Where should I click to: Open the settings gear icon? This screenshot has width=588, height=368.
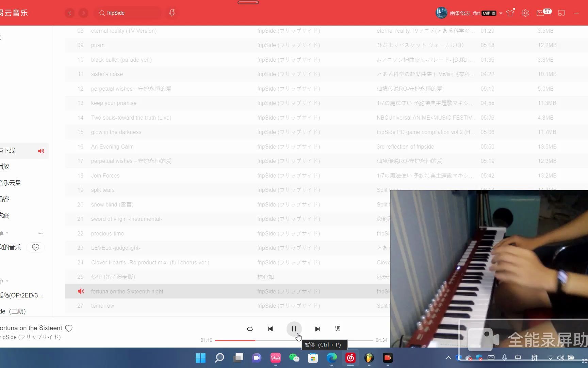525,13
